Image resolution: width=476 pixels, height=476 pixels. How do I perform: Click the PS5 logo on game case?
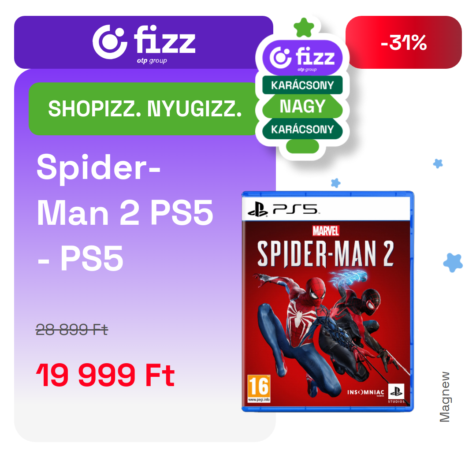click(283, 209)
